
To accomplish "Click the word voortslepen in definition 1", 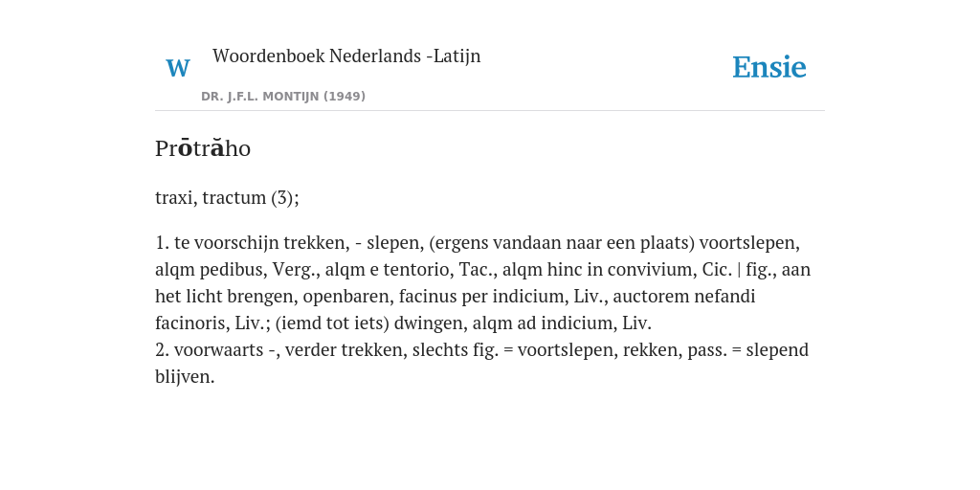I will (x=748, y=242).
